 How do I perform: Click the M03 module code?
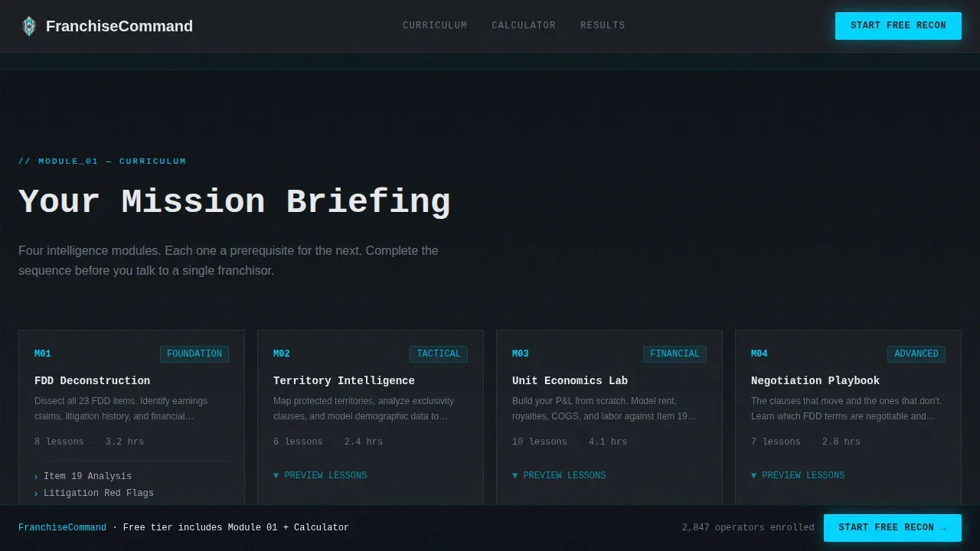pyautogui.click(x=521, y=354)
